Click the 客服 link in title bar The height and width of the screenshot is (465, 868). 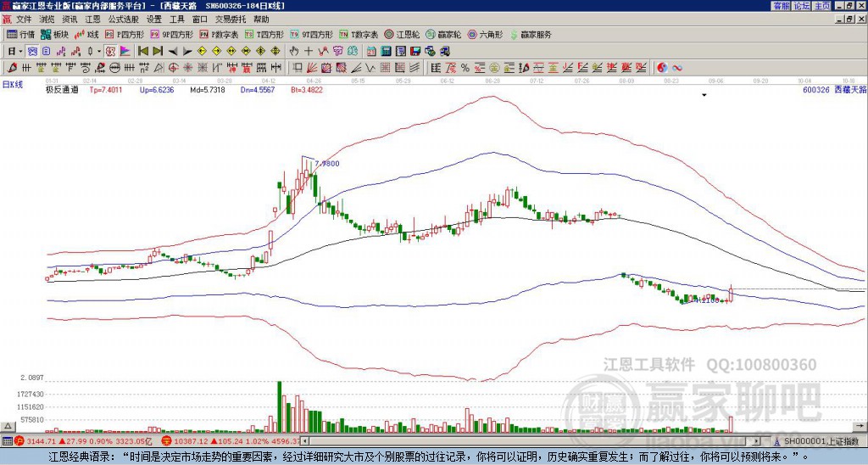pos(781,6)
